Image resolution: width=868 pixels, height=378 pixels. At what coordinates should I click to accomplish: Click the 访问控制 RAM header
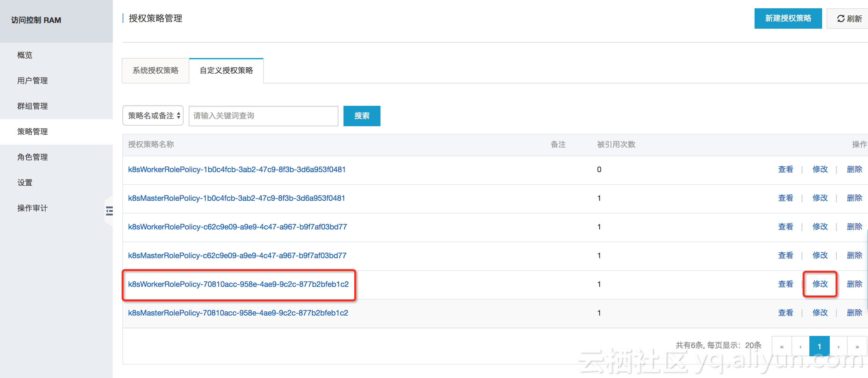pos(36,20)
